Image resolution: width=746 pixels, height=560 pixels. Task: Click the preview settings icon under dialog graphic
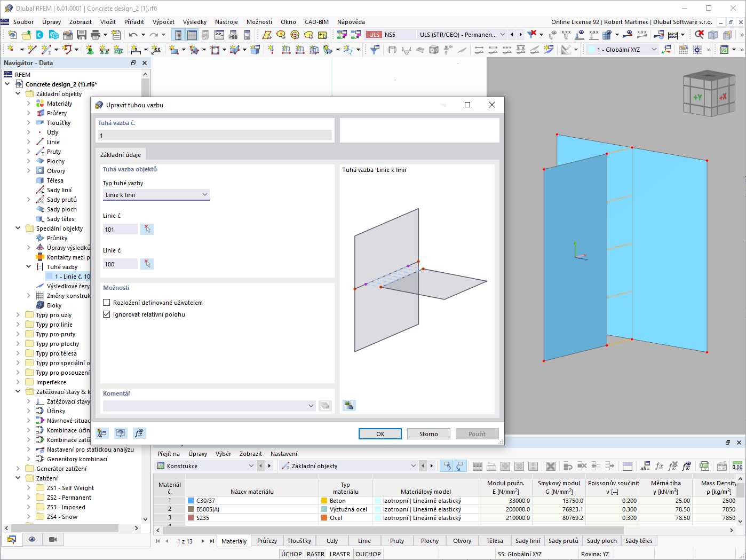point(349,405)
